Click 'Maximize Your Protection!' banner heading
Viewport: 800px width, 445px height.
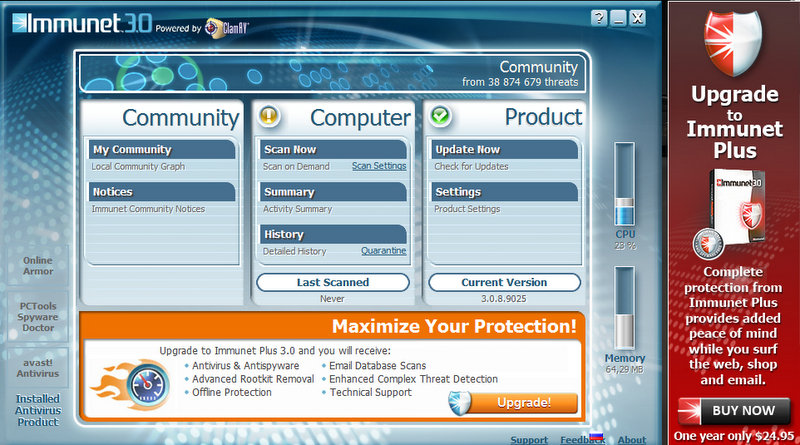point(454,326)
